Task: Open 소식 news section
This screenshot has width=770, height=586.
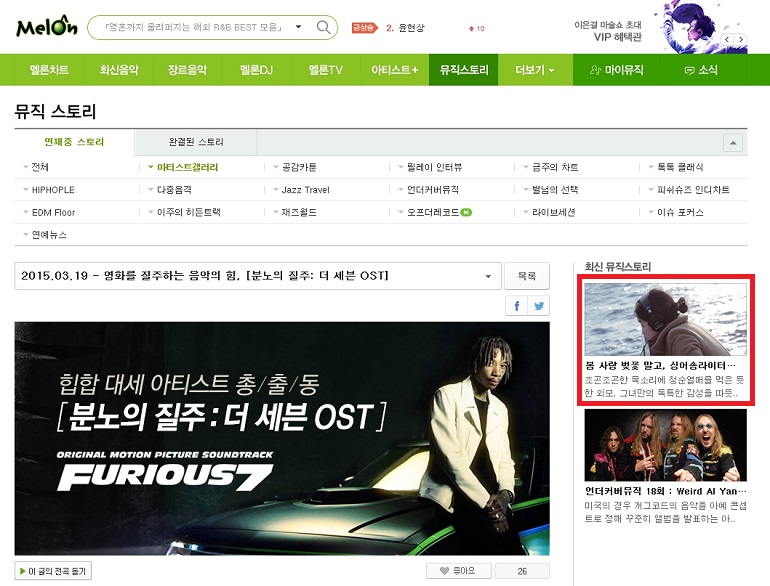Action: coord(701,70)
